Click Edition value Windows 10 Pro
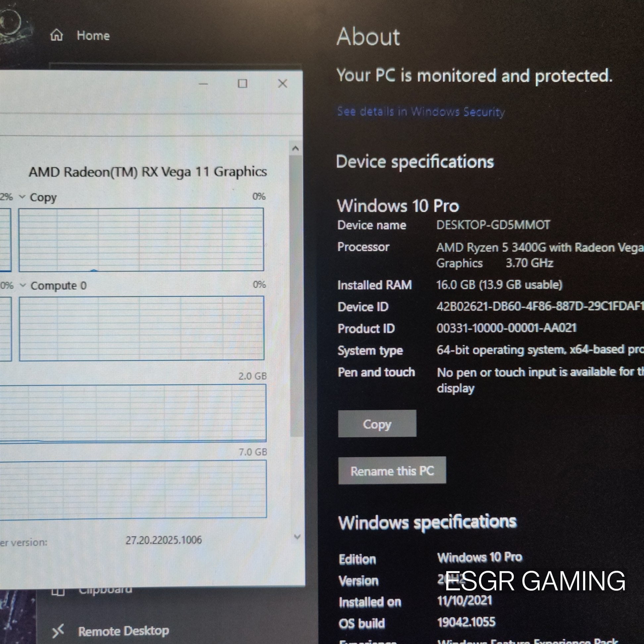 coord(480,557)
